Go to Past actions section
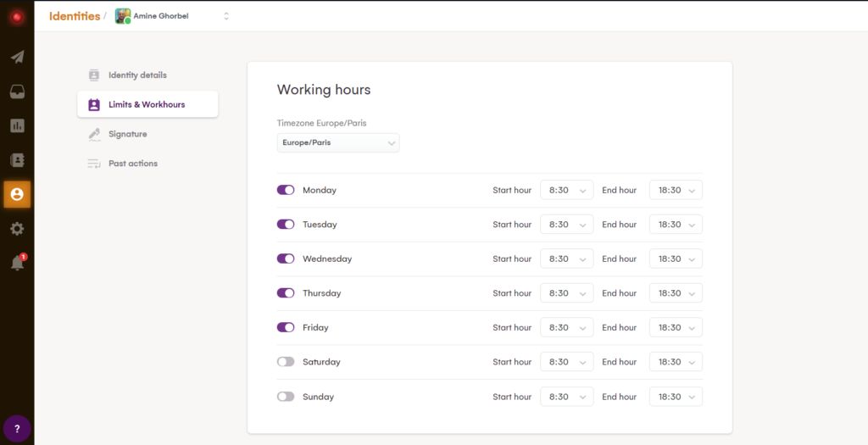The height and width of the screenshot is (445, 868). click(x=132, y=164)
